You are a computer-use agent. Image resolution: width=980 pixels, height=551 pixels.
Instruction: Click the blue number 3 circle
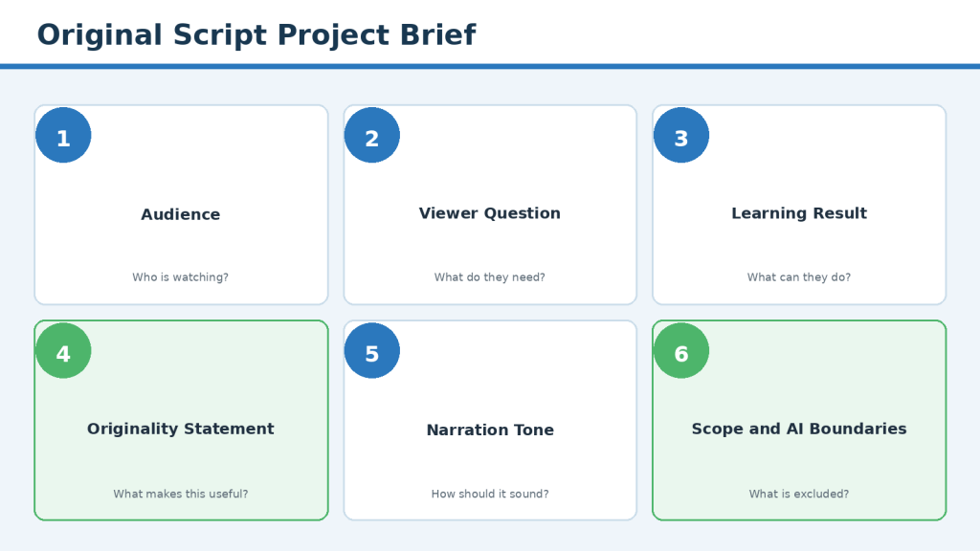[681, 135]
